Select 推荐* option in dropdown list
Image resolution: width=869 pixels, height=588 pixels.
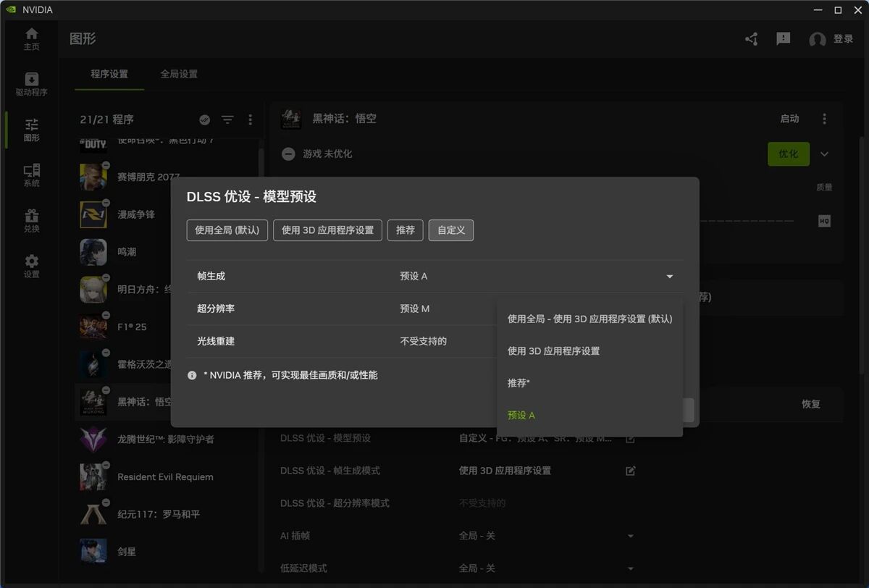pyautogui.click(x=589, y=383)
